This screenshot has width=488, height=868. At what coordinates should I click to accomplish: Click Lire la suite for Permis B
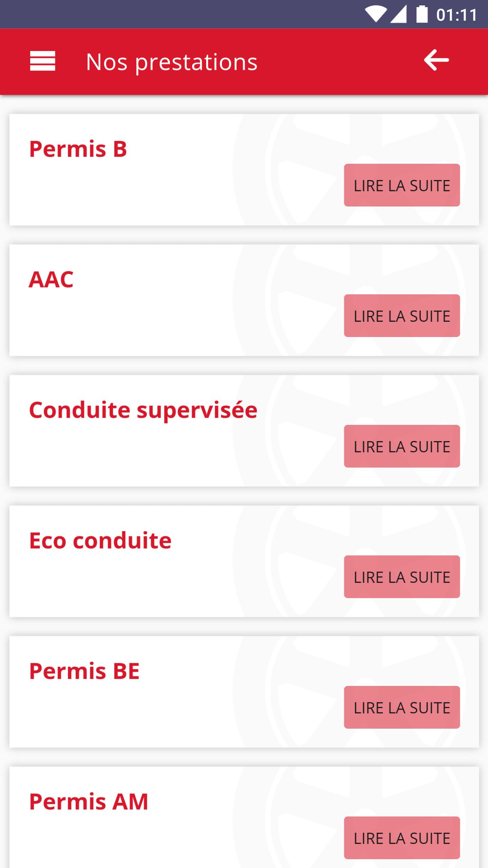click(x=402, y=185)
